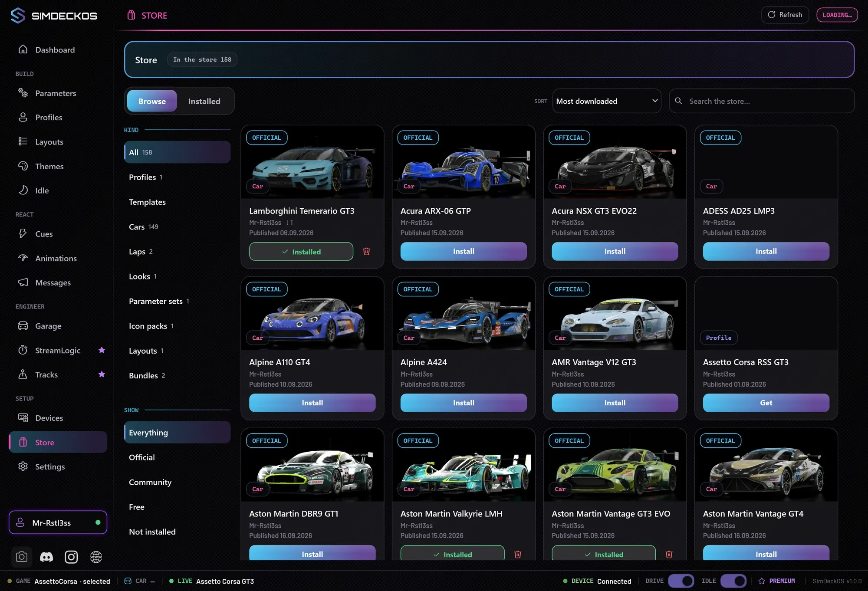Install the ADESS AD25 LMP3

(766, 251)
